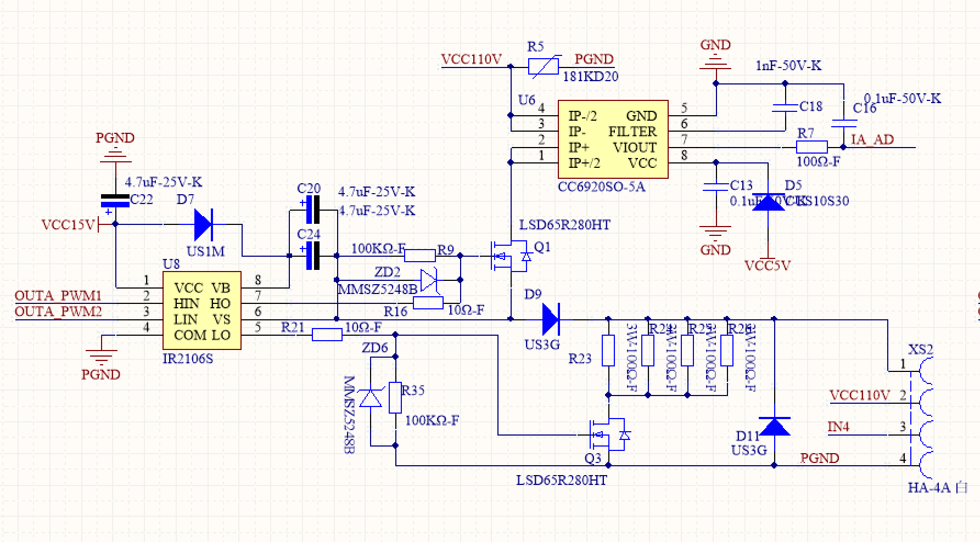Click the R35 resistor symbol
980x542 pixels.
pyautogui.click(x=395, y=398)
